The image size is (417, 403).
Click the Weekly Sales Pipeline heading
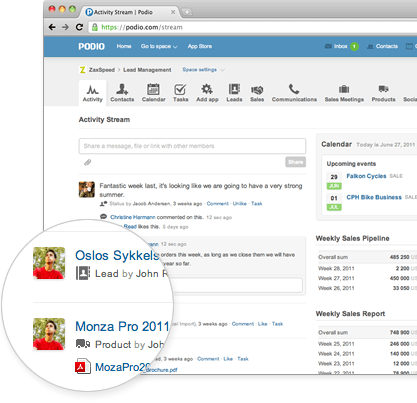352,238
